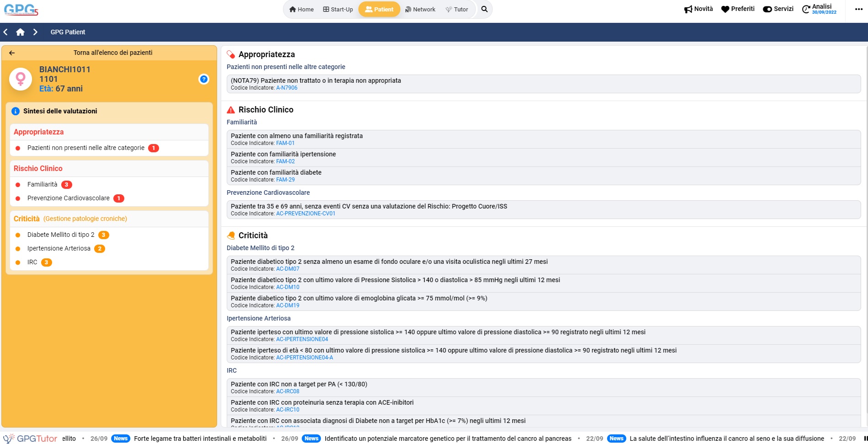Open Preferiti favorites
The height and width of the screenshot is (444, 868).
click(738, 9)
